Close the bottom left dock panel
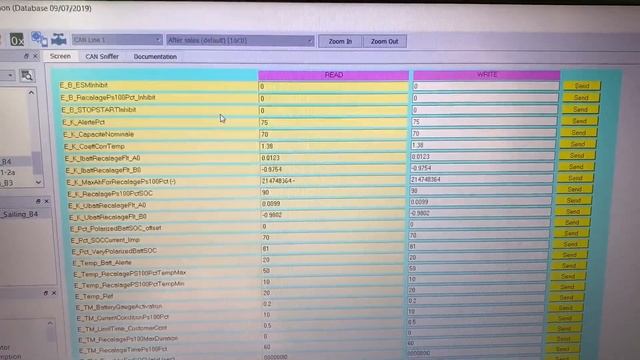Viewport: 640px width, 360px height. (54, 293)
